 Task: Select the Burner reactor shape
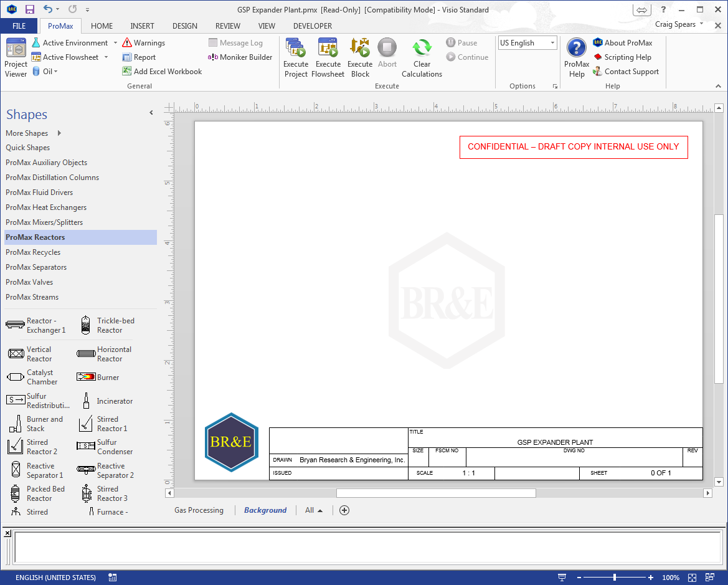click(98, 378)
